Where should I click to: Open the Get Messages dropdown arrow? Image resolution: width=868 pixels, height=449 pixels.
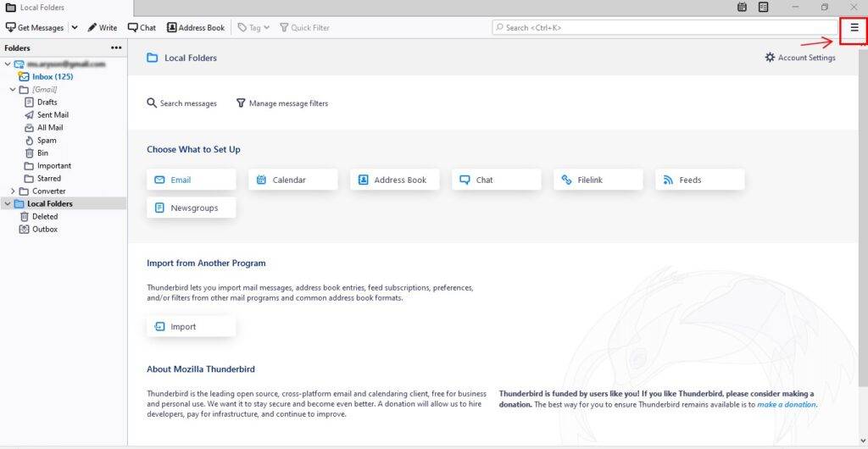pyautogui.click(x=75, y=28)
